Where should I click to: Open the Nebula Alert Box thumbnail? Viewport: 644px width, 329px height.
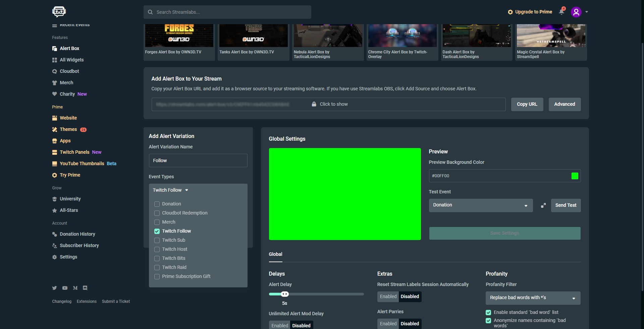[x=328, y=36]
